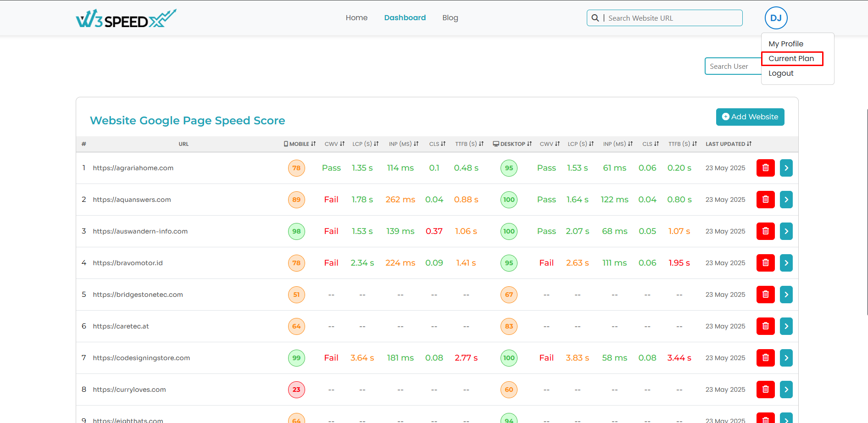The height and width of the screenshot is (423, 868).
Task: Open details arrow for caretec.at
Action: [x=786, y=326]
